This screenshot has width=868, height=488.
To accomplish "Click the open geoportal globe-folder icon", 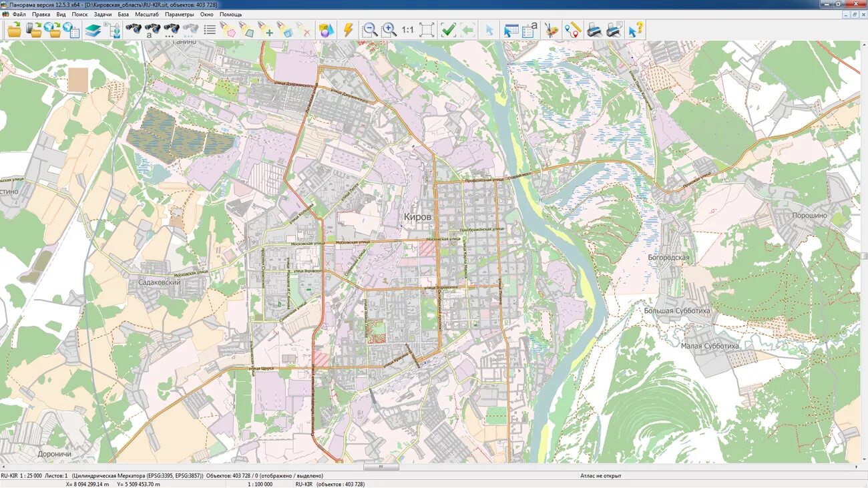I will tap(52, 29).
